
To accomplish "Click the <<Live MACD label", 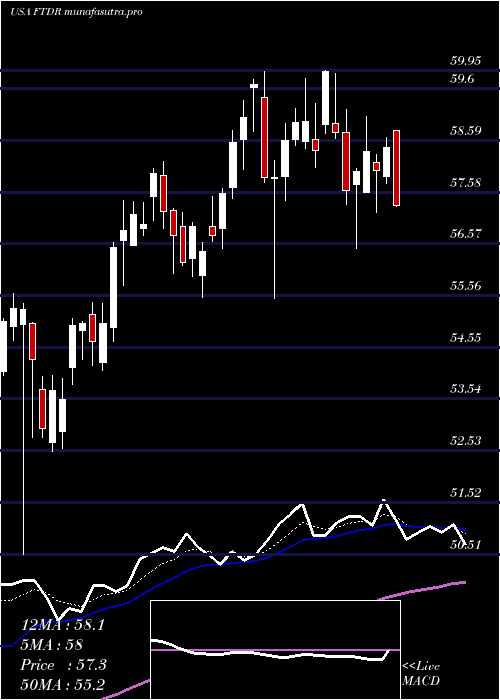I will tap(421, 674).
